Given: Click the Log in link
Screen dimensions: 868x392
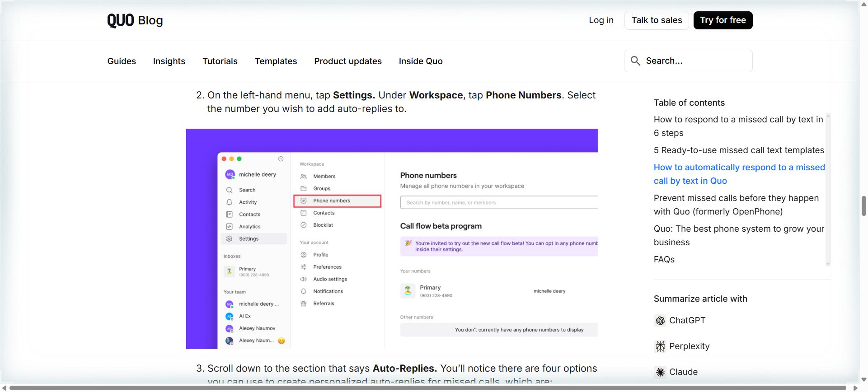Looking at the screenshot, I should pos(601,20).
